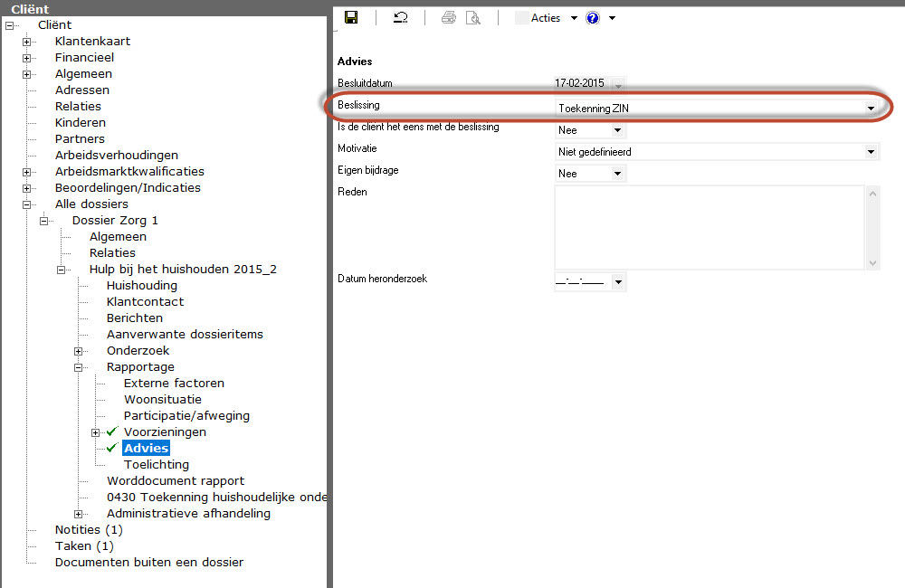Open the Motivatie dropdown
Image resolution: width=905 pixels, height=588 pixels.
click(x=871, y=152)
